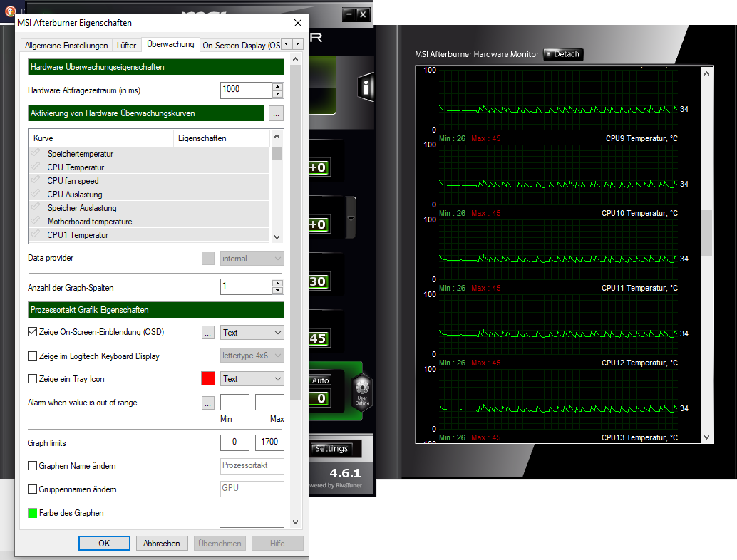The width and height of the screenshot is (737, 560).
Task: Toggle the CPU fan speed checkmark
Action: tap(35, 180)
